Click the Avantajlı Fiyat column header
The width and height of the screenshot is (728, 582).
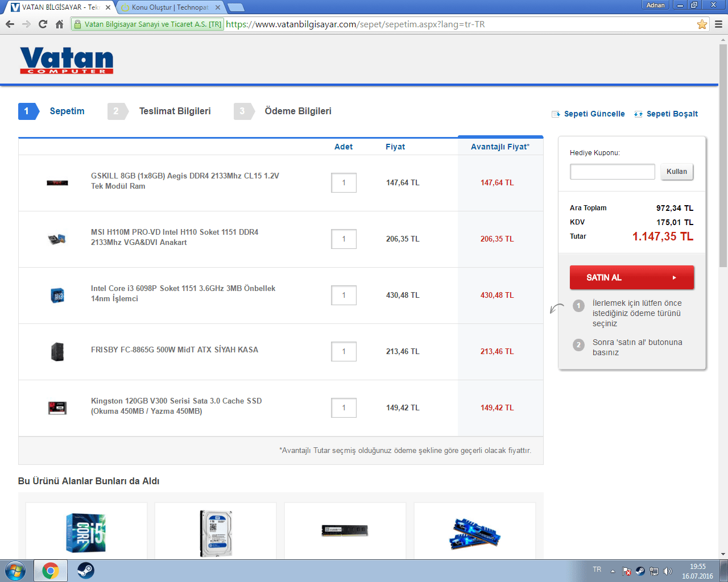pyautogui.click(x=500, y=147)
